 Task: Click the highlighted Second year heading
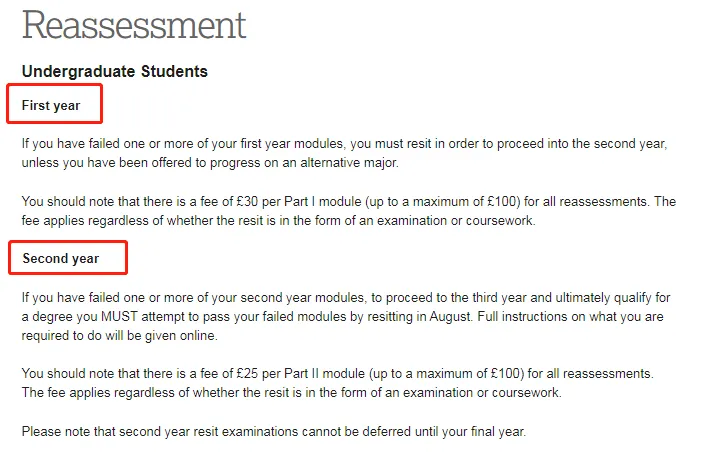pos(60,258)
